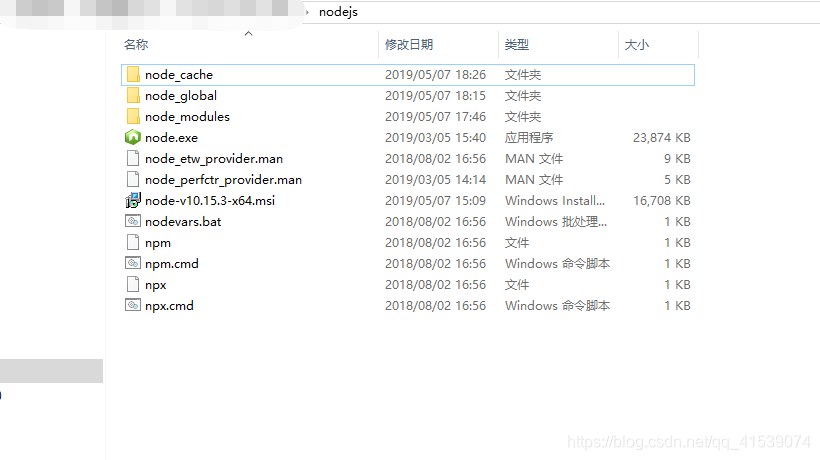Click the blank file icon for npx

click(x=133, y=284)
